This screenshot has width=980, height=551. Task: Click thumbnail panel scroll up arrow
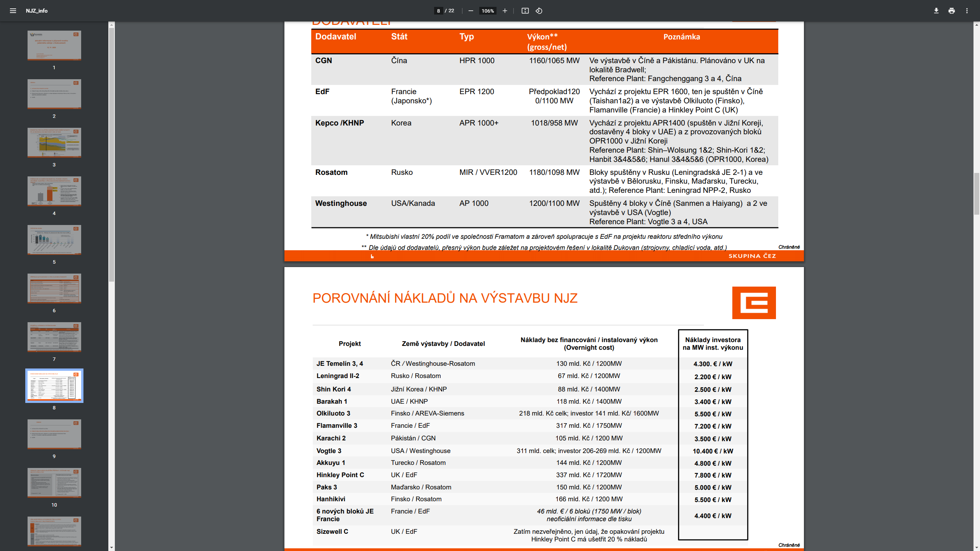point(111,25)
